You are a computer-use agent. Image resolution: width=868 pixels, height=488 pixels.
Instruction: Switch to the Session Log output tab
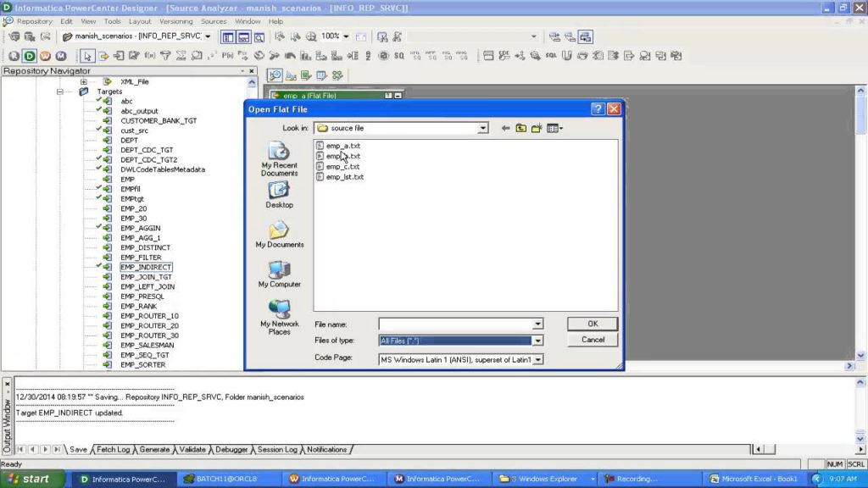point(277,449)
